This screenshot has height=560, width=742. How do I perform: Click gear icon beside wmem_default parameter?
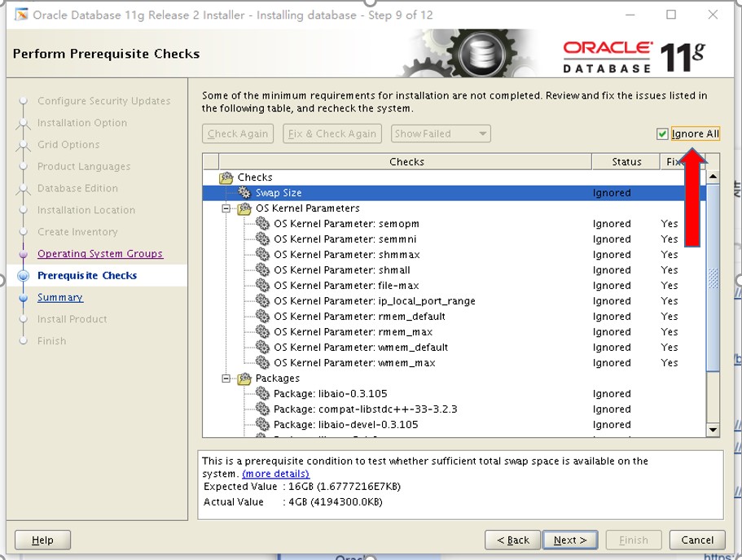262,348
